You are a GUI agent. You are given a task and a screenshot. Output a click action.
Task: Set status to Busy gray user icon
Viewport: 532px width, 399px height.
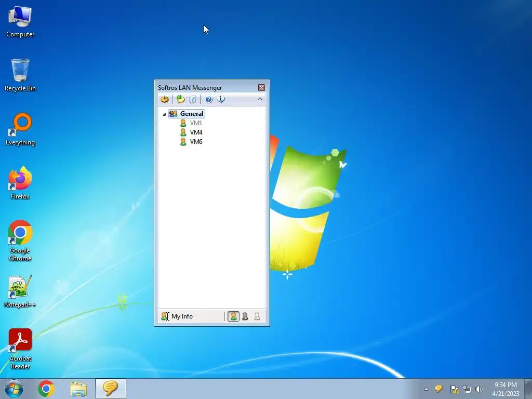245,316
